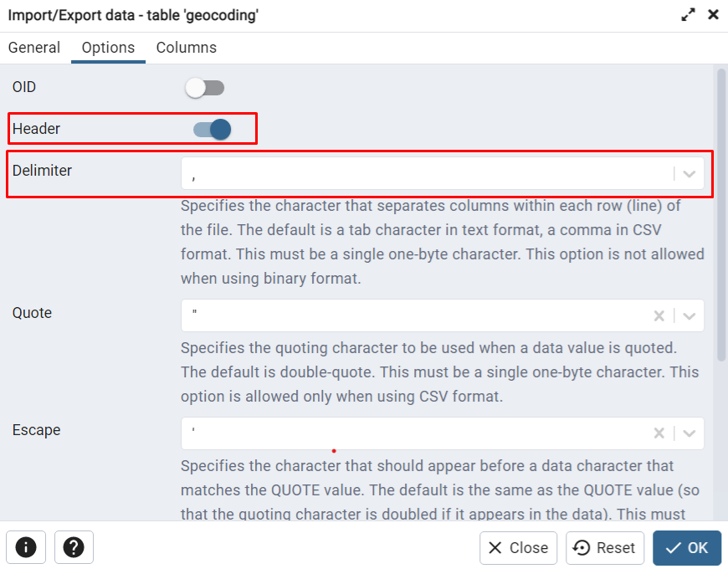
Task: Click the Reset button
Action: pos(604,548)
